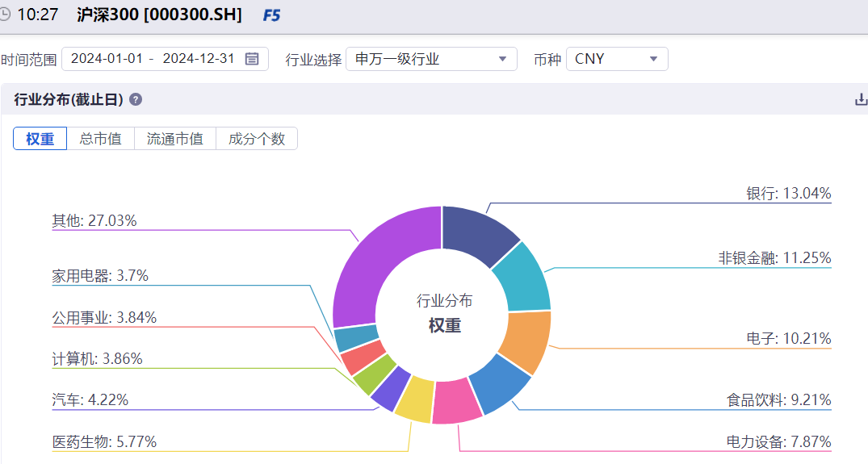868x464 pixels.
Task: Click the clock icon beside 10:27
Action: click(4, 14)
